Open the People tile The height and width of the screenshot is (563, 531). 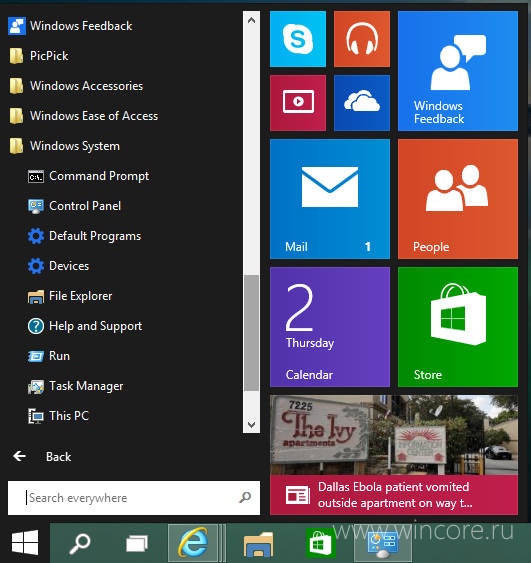click(458, 199)
